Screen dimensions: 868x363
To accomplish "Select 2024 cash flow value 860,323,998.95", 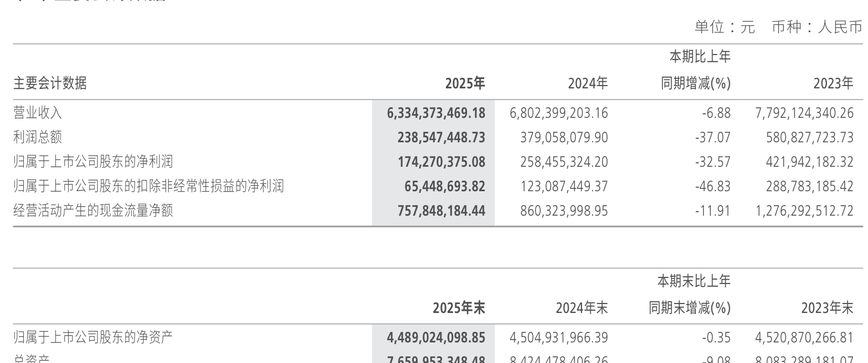I will (564, 211).
